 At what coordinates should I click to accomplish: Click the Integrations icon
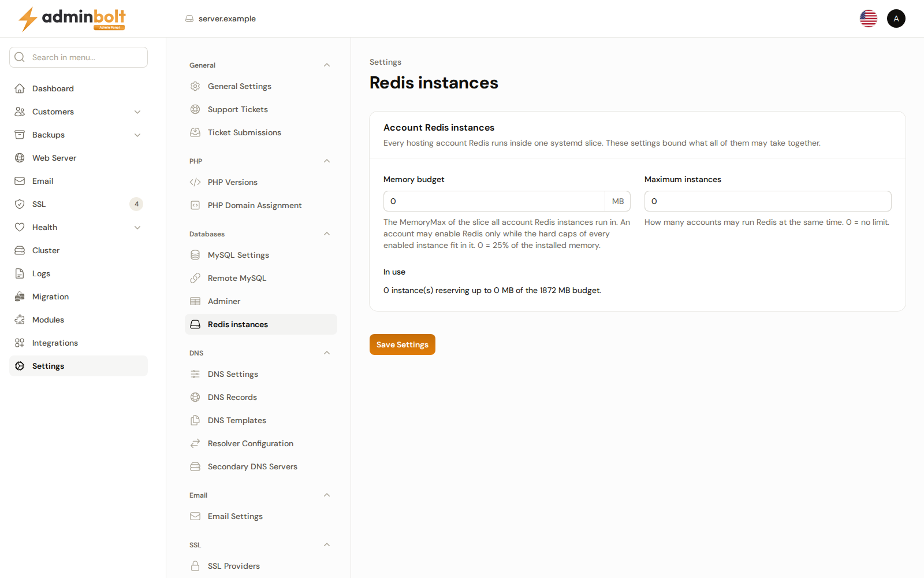[x=20, y=343]
